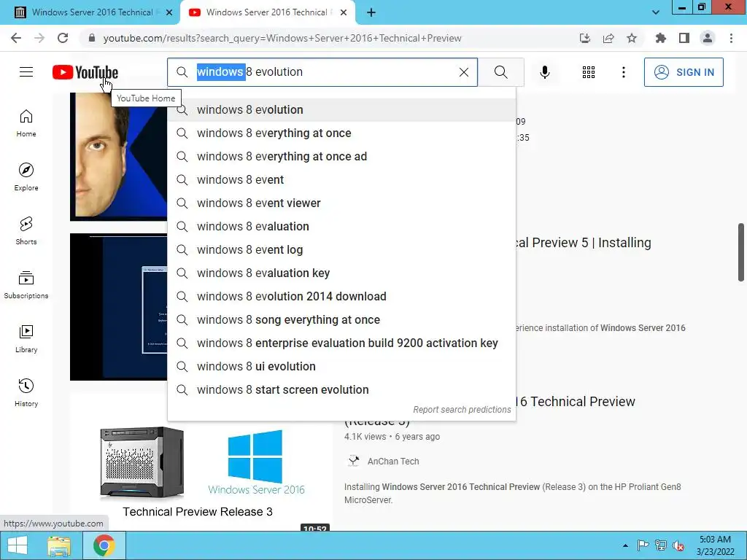The image size is (747, 560).
Task: Reload the page
Action: (63, 38)
